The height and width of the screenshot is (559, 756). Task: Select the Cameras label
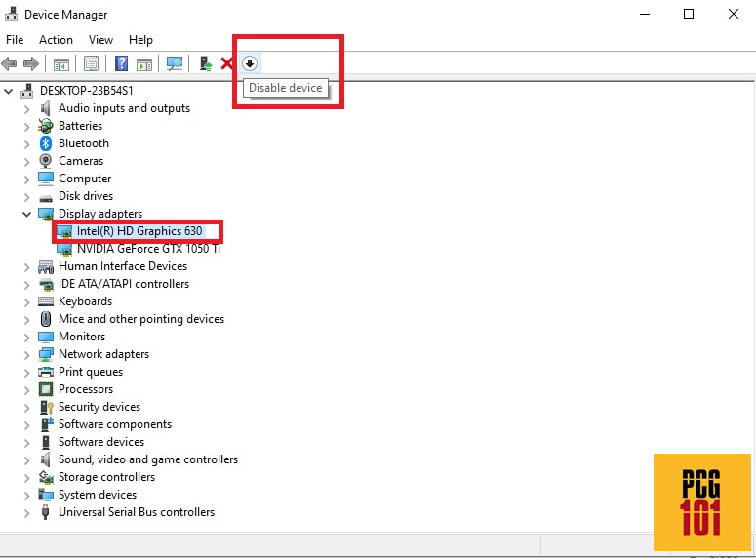pos(81,161)
